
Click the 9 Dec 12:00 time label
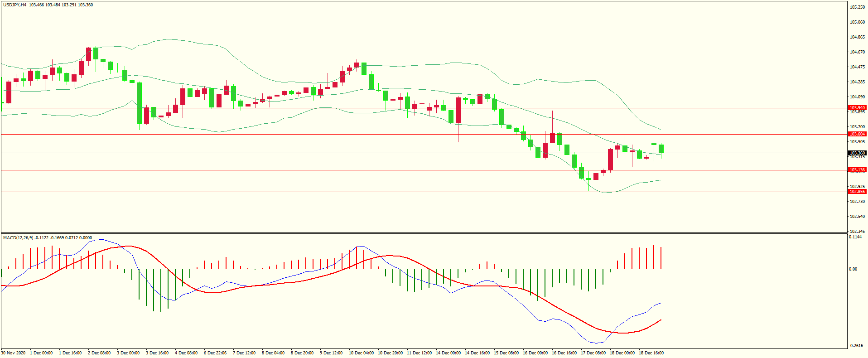331,353
